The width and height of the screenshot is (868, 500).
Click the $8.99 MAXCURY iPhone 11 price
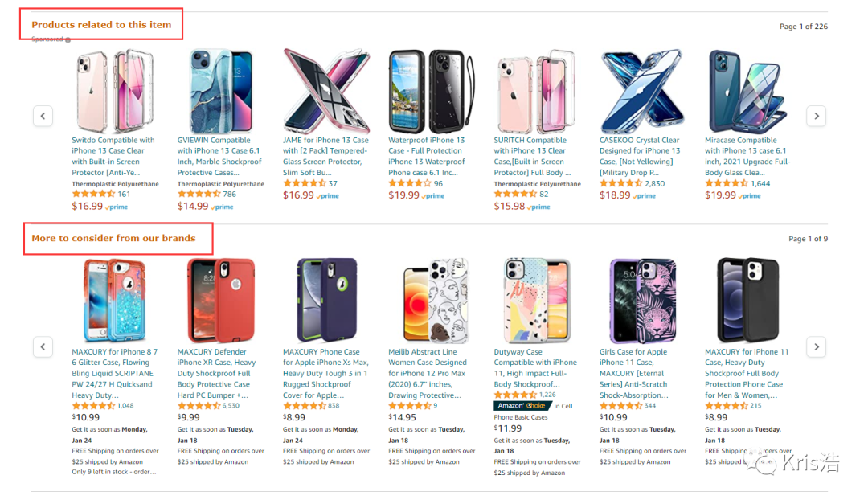click(716, 417)
